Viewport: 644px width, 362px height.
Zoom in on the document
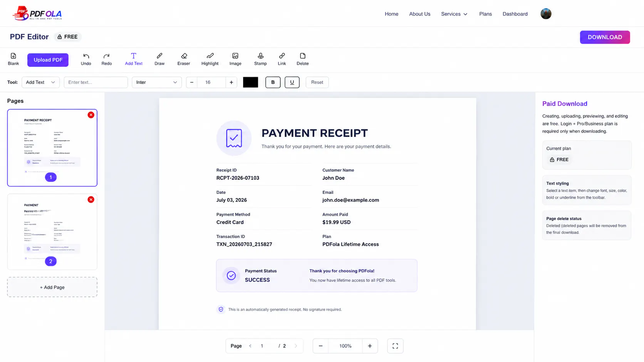click(370, 346)
